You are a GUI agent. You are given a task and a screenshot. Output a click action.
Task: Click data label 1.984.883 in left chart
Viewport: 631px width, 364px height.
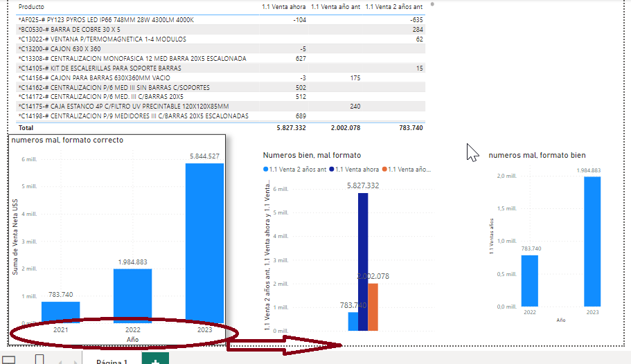click(133, 262)
